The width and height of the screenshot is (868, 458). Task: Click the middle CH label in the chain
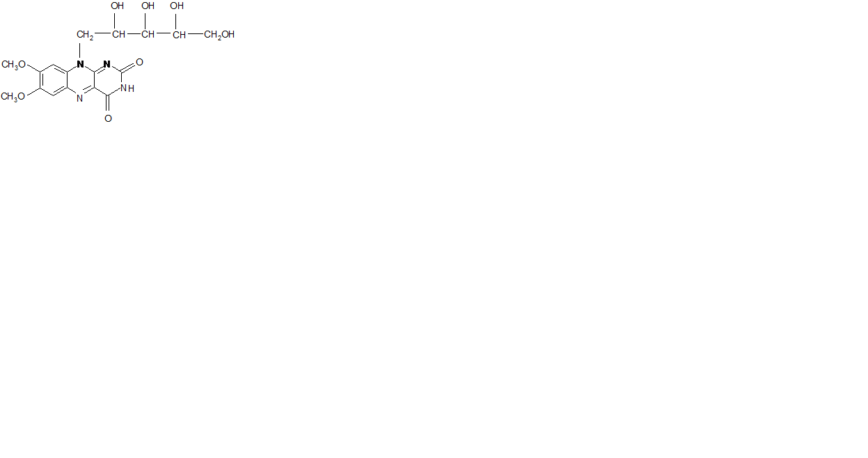pyautogui.click(x=148, y=34)
